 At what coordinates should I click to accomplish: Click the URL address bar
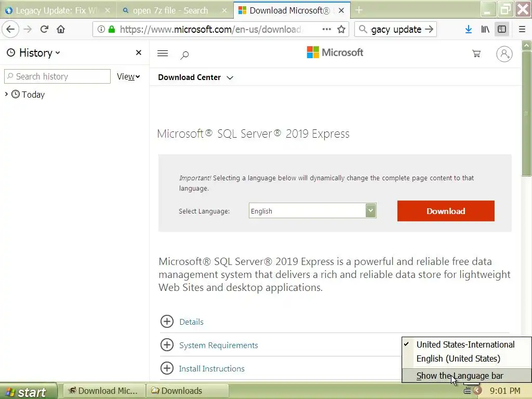click(x=210, y=29)
